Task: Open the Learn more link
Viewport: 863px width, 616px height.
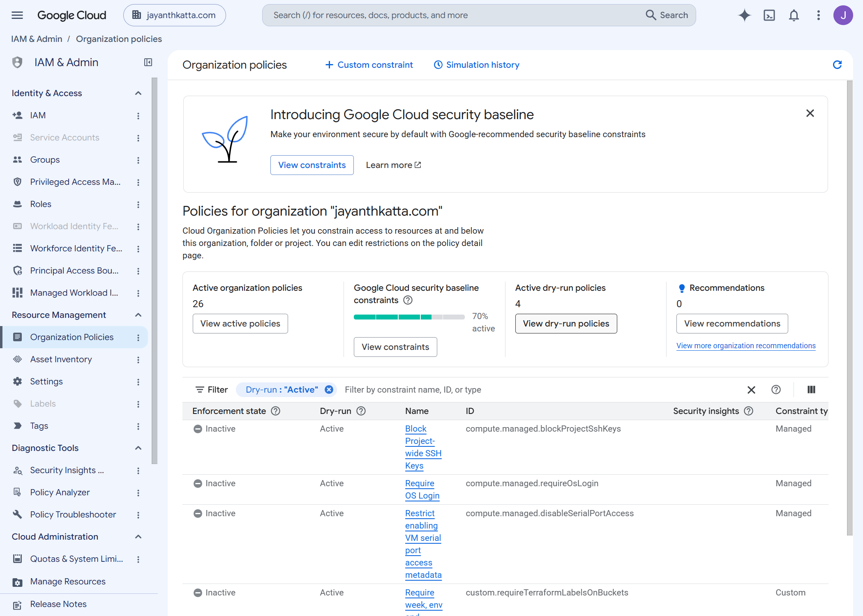Action: (x=393, y=165)
